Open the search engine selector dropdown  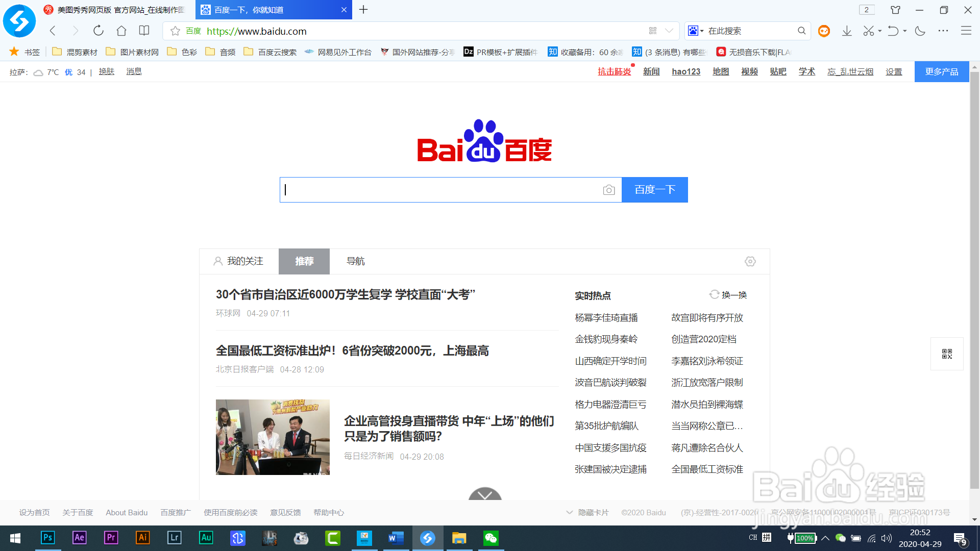(x=696, y=31)
